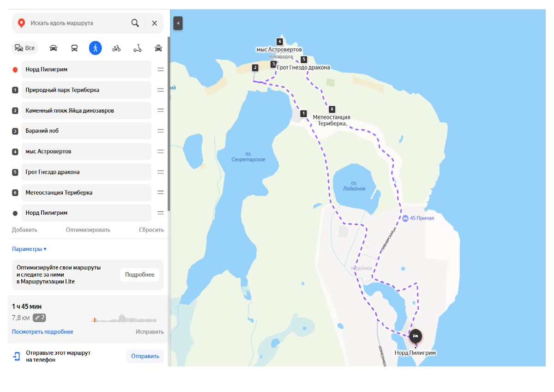The height and width of the screenshot is (392, 554).
Task: Click waypoint field Метеостанция Териберка
Action: [x=86, y=193]
